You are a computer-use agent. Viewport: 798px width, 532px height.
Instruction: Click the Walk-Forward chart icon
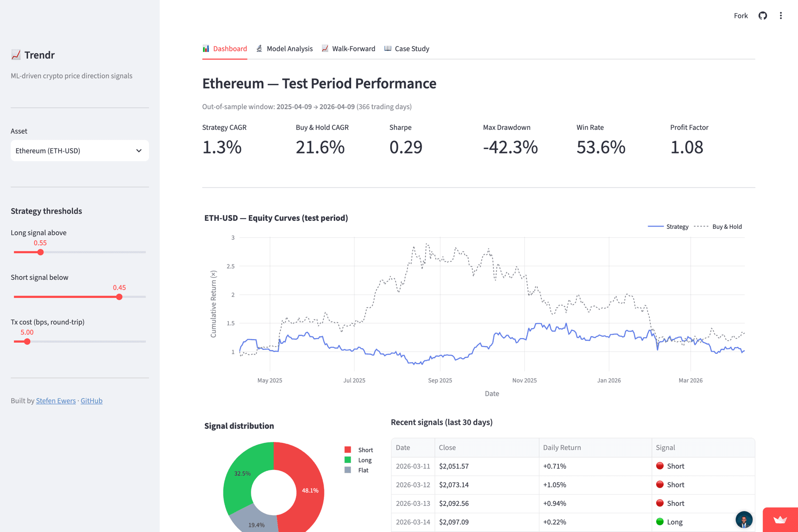(x=325, y=48)
